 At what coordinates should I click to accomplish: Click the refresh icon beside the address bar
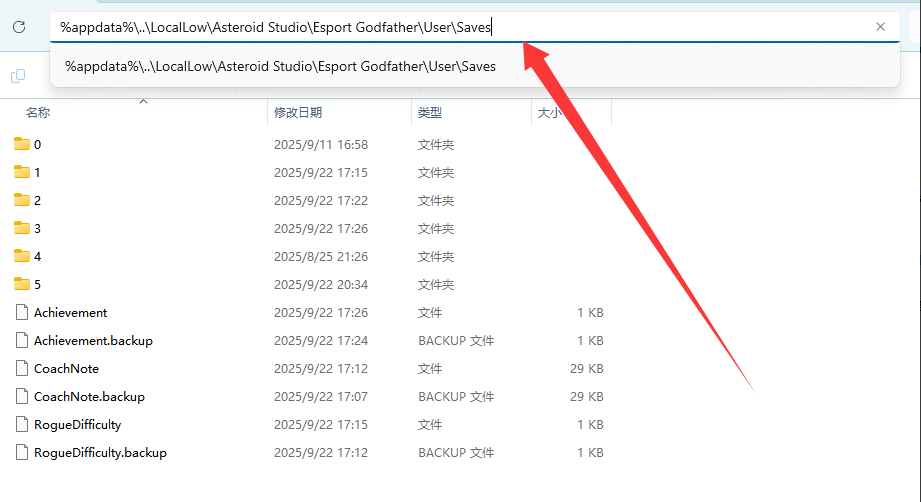18,27
